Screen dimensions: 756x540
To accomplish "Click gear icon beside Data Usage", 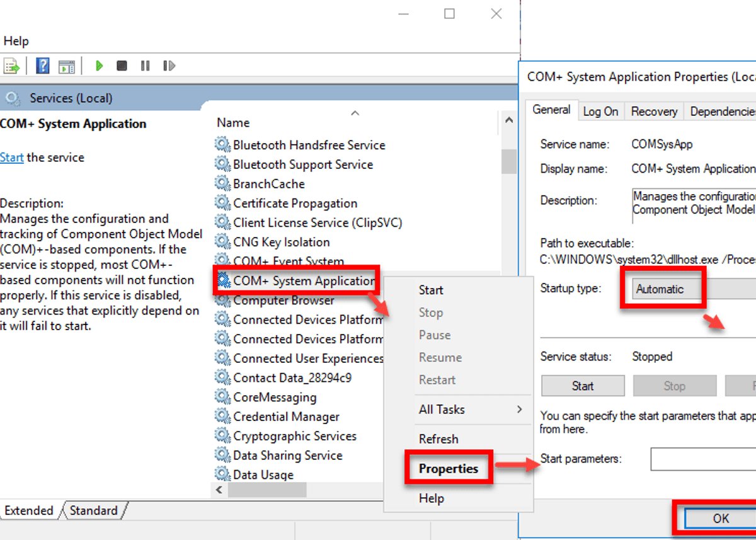I will pyautogui.click(x=223, y=474).
